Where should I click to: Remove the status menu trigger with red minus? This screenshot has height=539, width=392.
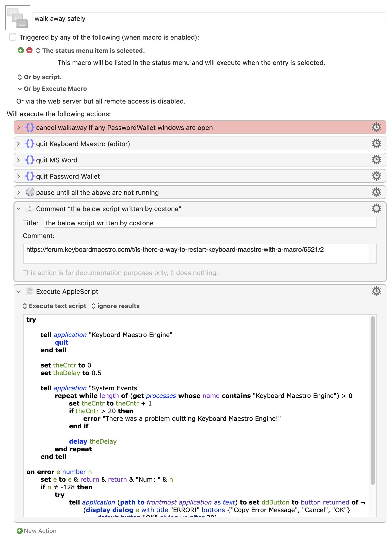pyautogui.click(x=29, y=50)
